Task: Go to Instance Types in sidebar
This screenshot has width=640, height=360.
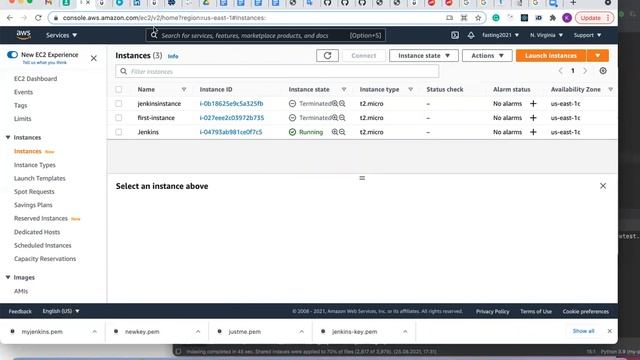Action: point(35,165)
